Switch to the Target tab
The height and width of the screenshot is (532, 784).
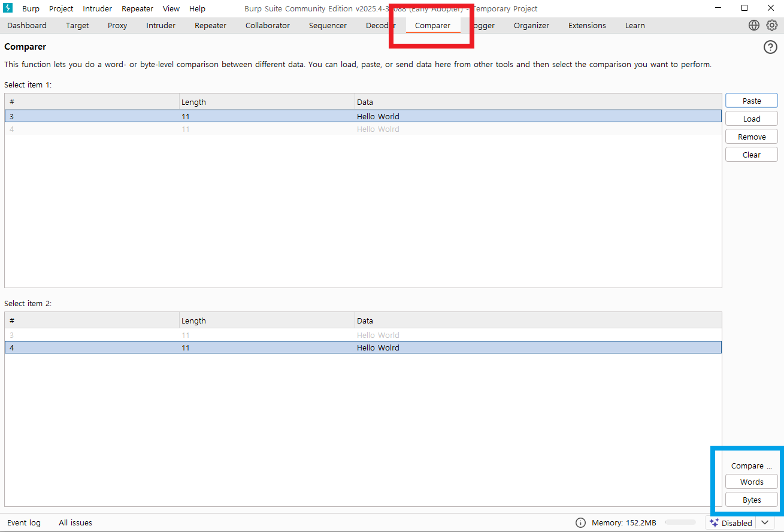(x=77, y=25)
